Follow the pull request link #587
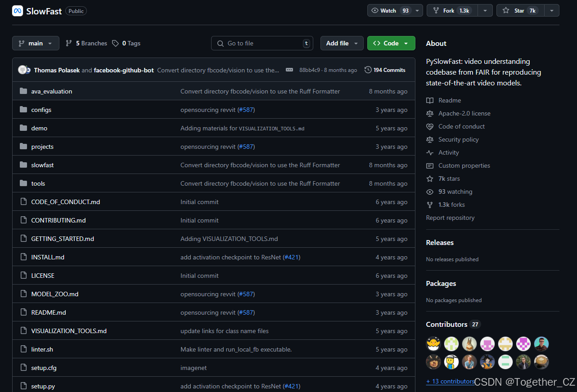This screenshot has height=392, width=577. click(246, 109)
